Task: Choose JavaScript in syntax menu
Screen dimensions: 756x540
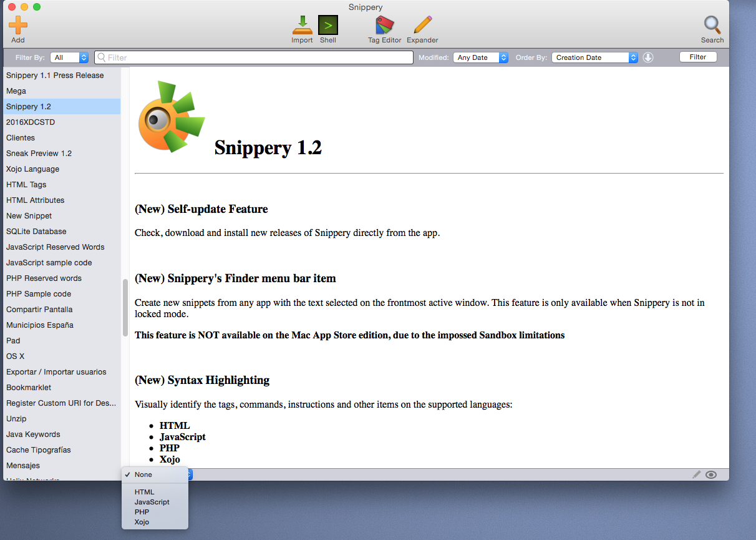Action: 155,502
